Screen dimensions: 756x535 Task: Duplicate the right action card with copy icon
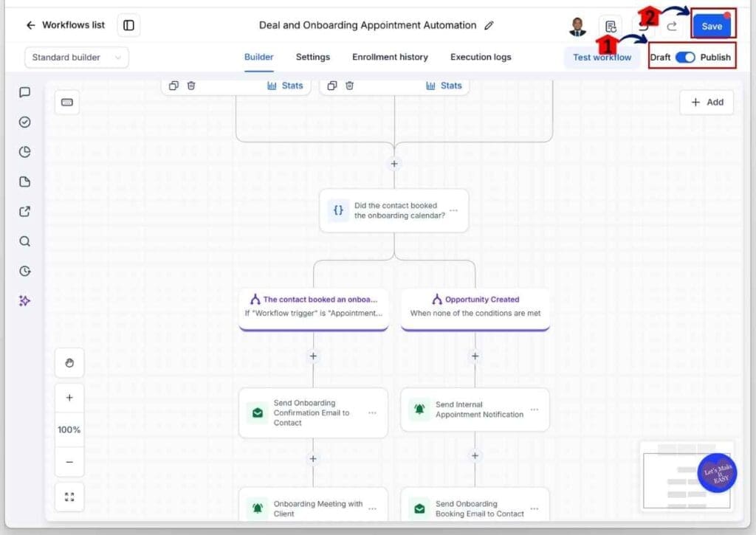[x=332, y=86]
